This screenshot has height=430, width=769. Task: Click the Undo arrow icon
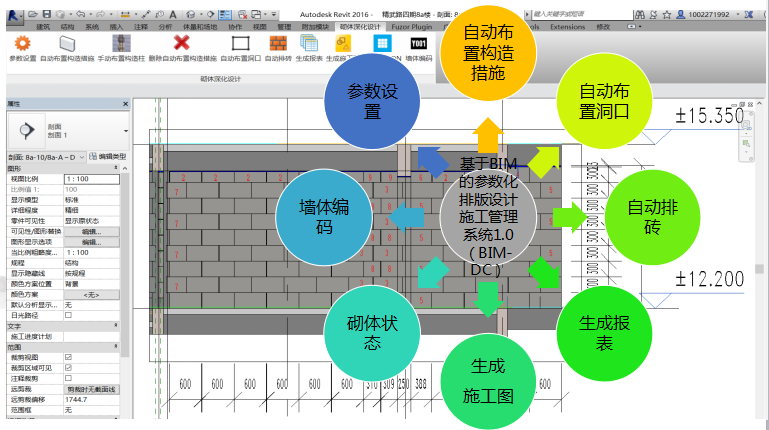[x=81, y=15]
